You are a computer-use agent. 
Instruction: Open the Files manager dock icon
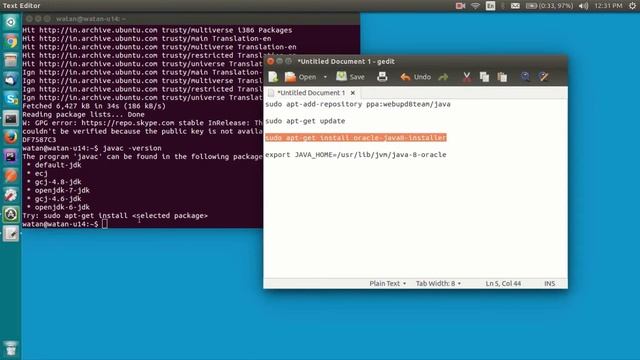coord(11,60)
